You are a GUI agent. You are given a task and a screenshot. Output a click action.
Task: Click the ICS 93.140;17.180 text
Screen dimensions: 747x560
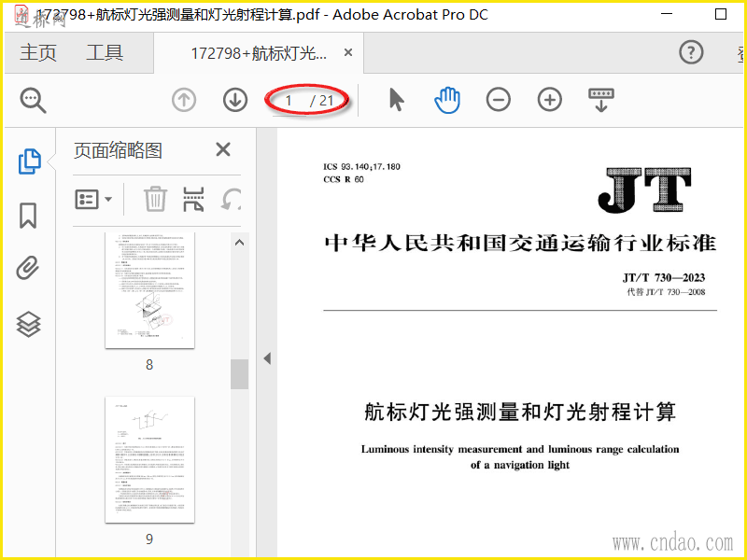pos(361,167)
